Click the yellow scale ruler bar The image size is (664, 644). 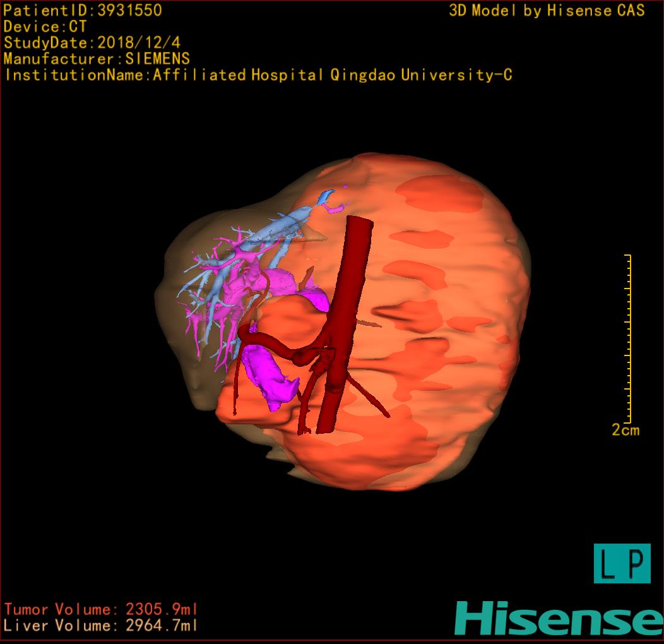pos(629,339)
